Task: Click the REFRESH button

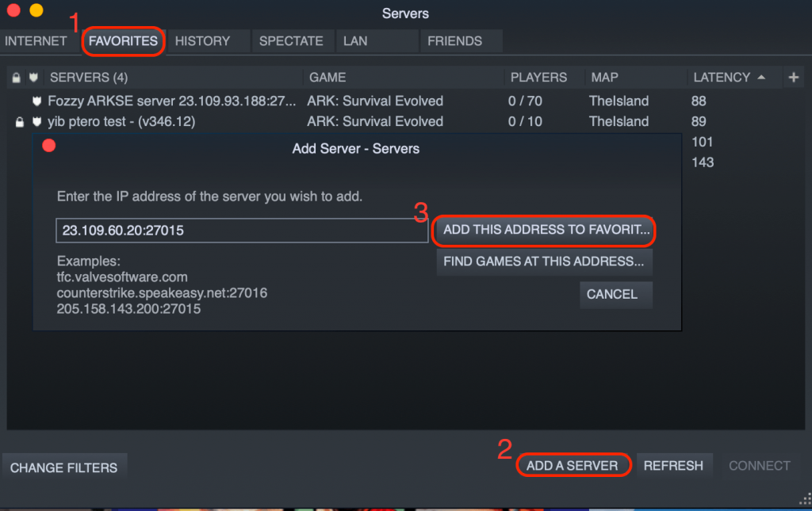Action: click(674, 465)
